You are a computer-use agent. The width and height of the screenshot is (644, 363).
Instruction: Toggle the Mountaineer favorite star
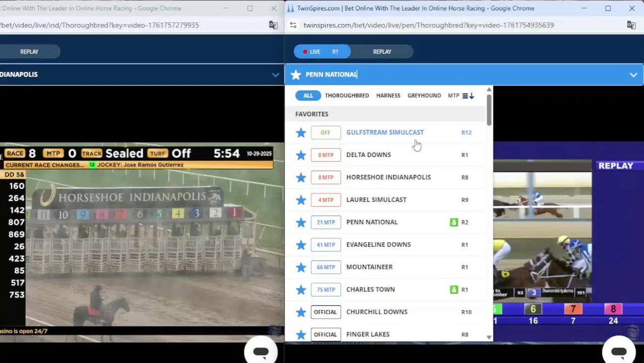301,267
